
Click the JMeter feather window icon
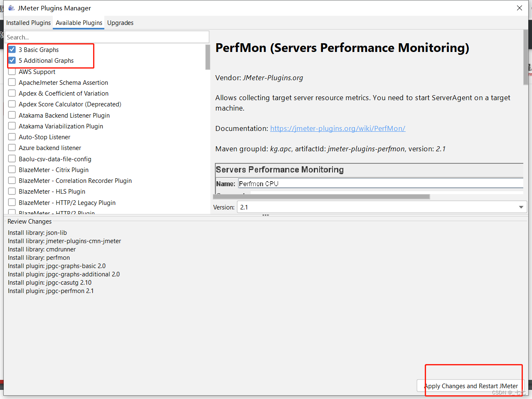(x=11, y=8)
